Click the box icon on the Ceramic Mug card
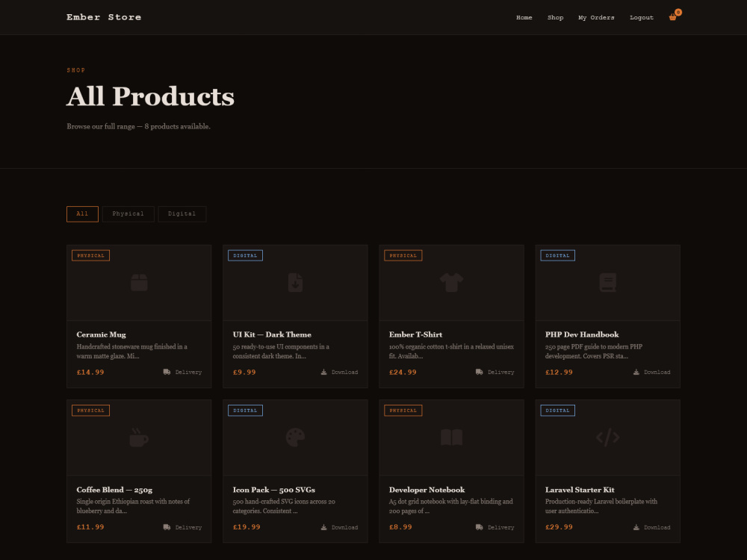The width and height of the screenshot is (747, 560). (139, 282)
